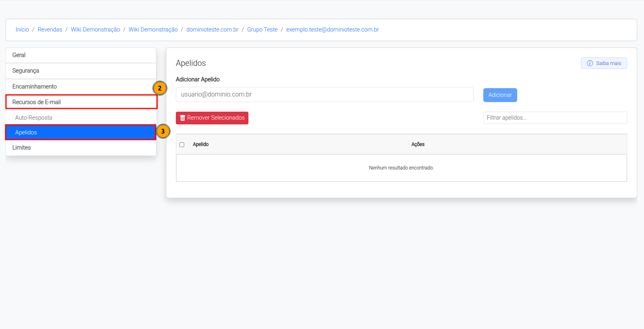Open dominioteste.com.br breadcrumb link

[x=212, y=30]
